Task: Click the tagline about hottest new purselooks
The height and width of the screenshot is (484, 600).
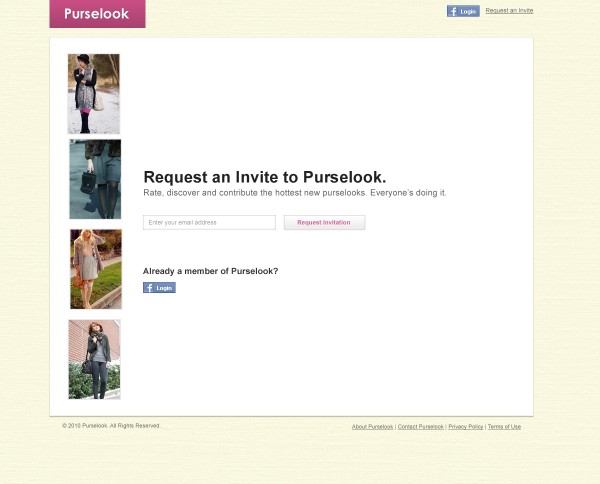Action: click(x=295, y=193)
